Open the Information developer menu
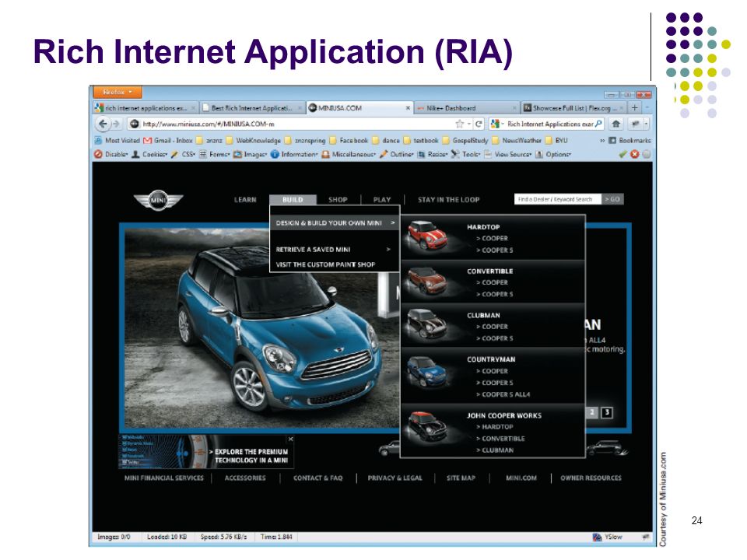The height and width of the screenshot is (560, 747). click(x=294, y=154)
